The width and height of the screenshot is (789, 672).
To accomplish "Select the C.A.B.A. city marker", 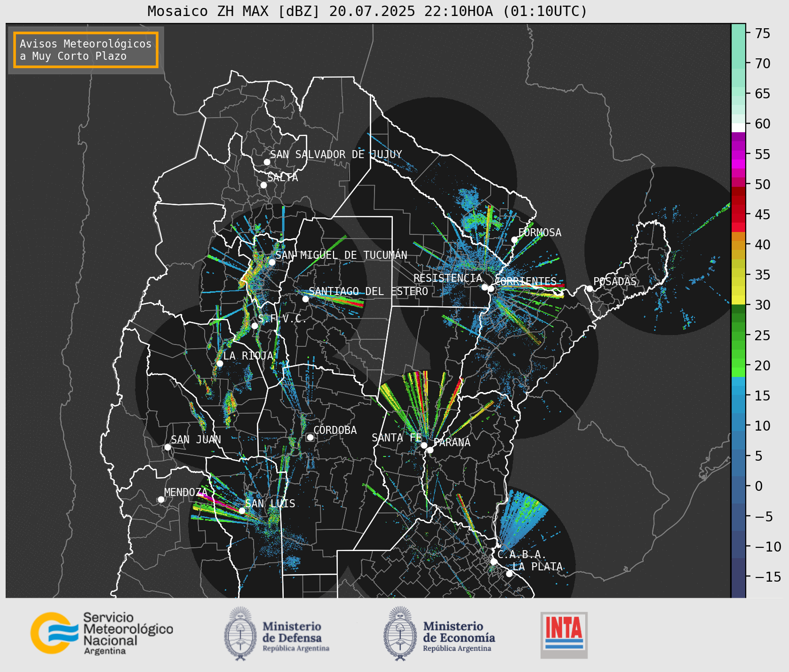I will pyautogui.click(x=494, y=561).
